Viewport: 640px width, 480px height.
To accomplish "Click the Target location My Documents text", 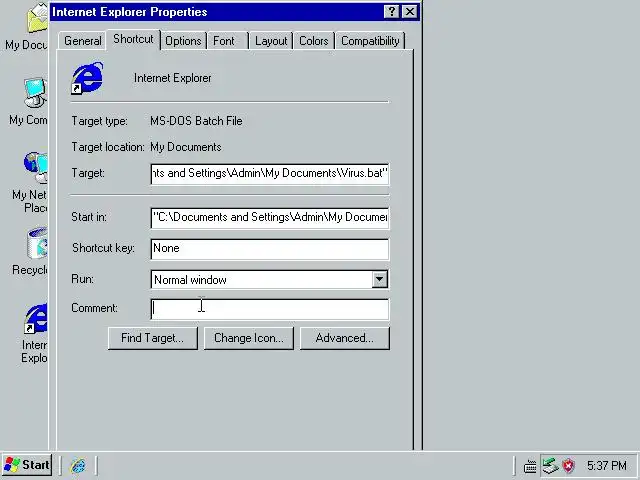I will (x=186, y=147).
